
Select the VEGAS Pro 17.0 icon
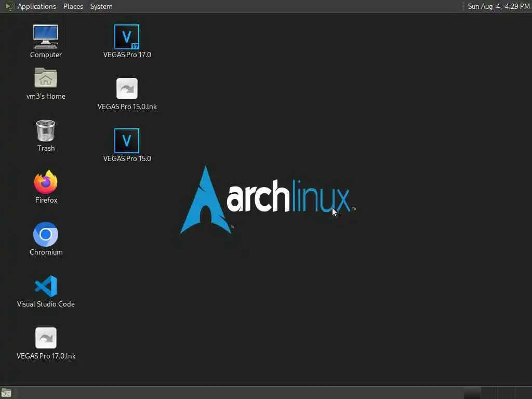point(127,37)
